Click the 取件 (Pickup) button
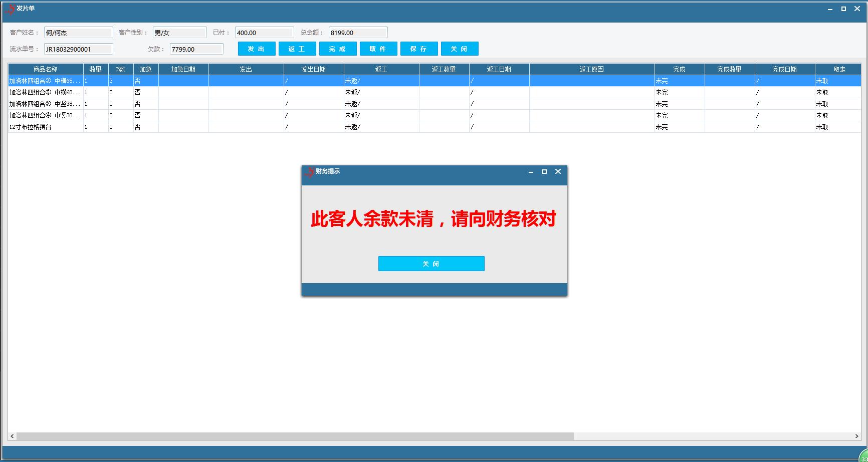 pos(378,49)
